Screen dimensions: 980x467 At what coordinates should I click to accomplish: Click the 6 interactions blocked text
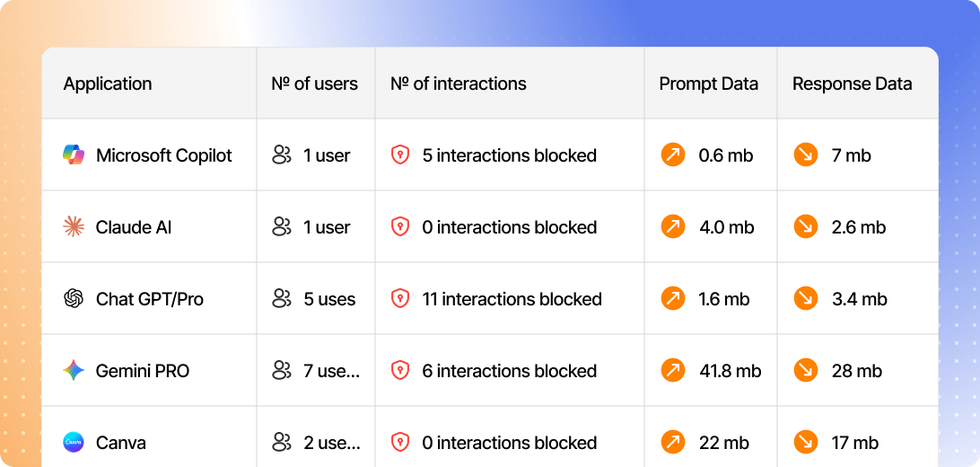[x=510, y=371]
